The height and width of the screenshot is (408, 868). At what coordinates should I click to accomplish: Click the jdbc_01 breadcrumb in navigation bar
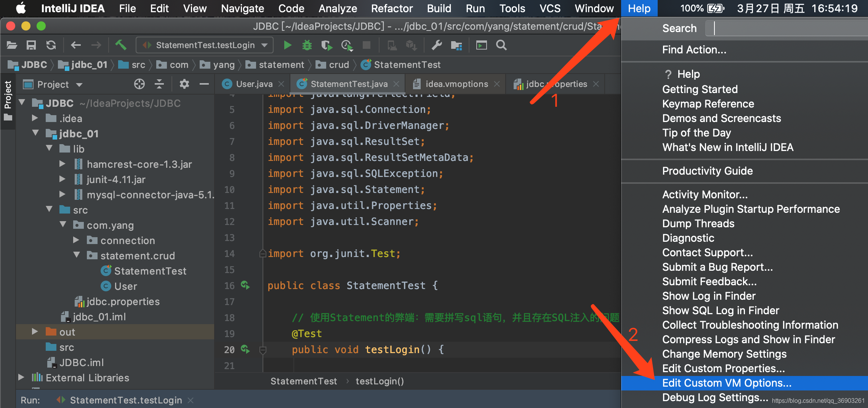83,65
